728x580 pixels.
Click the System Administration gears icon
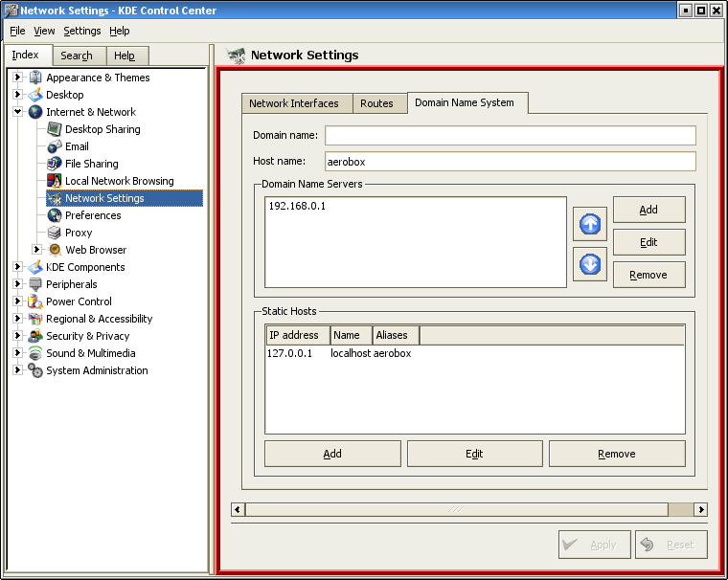pos(35,370)
